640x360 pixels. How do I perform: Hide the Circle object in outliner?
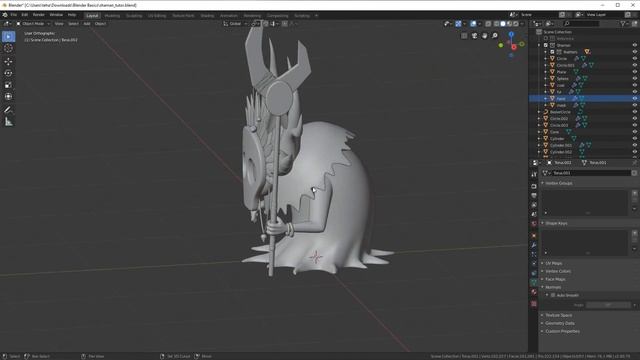[635, 59]
